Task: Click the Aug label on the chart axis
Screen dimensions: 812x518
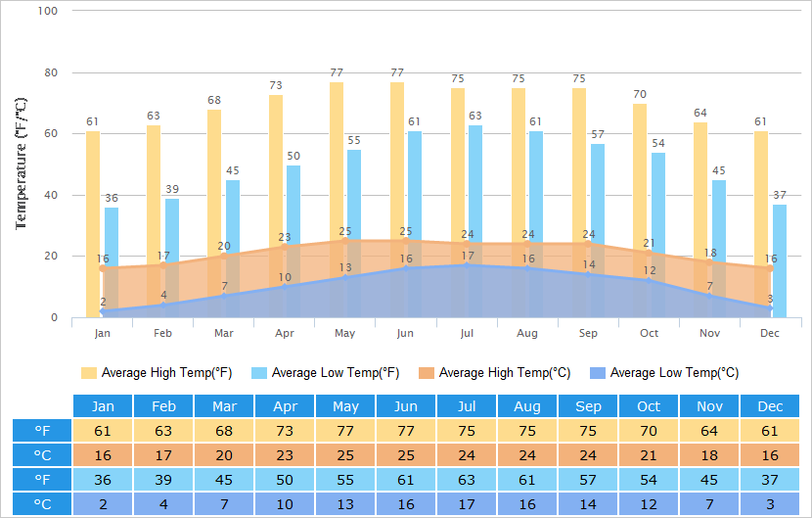Action: (527, 334)
